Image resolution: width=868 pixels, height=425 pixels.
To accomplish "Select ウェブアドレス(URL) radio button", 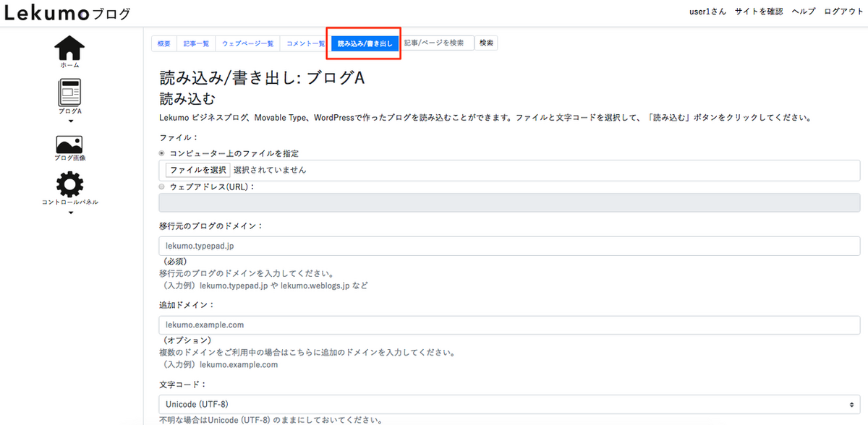I will tap(162, 186).
